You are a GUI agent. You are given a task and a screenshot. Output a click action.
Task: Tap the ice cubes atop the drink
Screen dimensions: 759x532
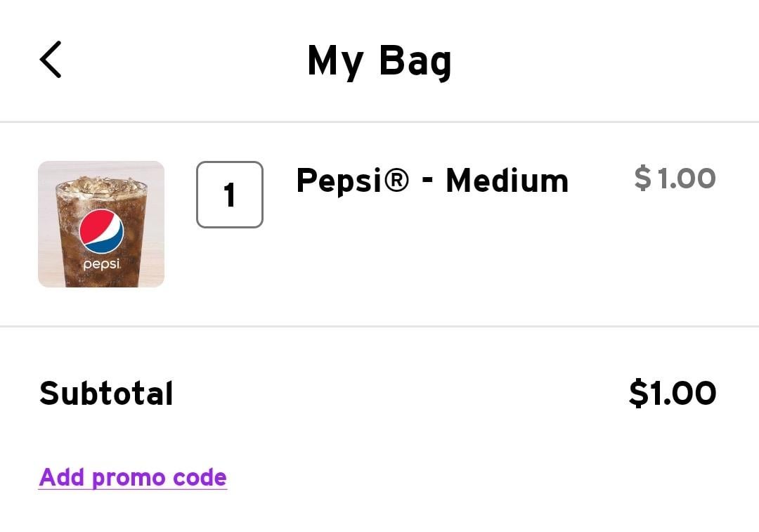pos(101,186)
